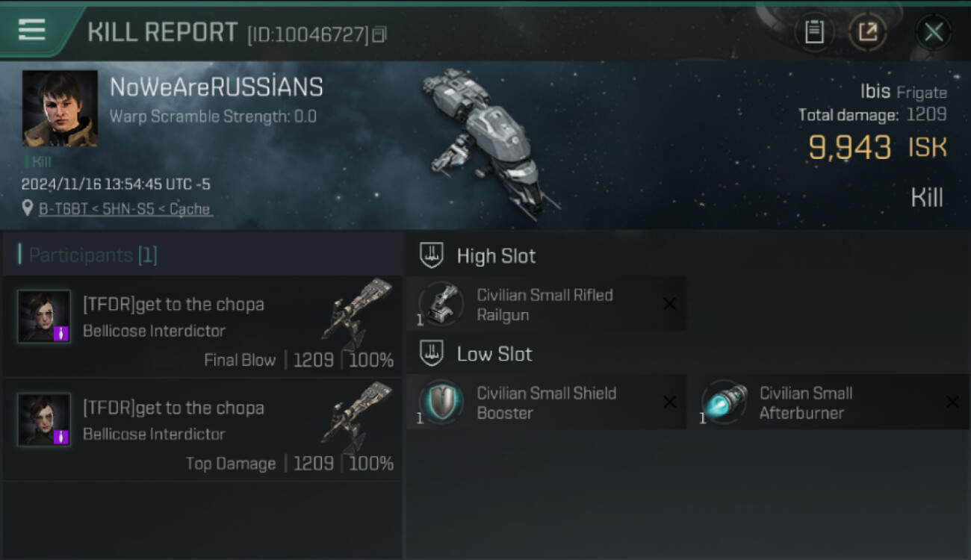Select Civilian Small Shield Booster icon
971x560 pixels.
tap(441, 402)
